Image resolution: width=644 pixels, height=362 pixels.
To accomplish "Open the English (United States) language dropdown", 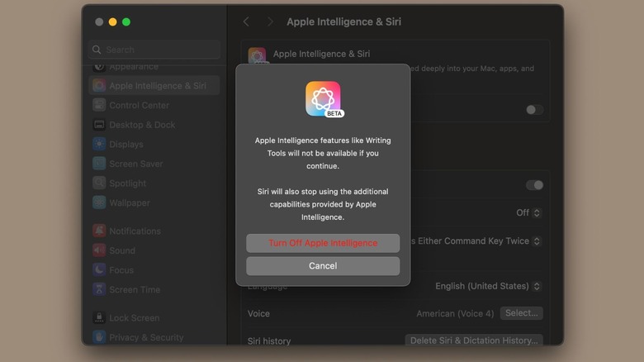I will pyautogui.click(x=488, y=286).
